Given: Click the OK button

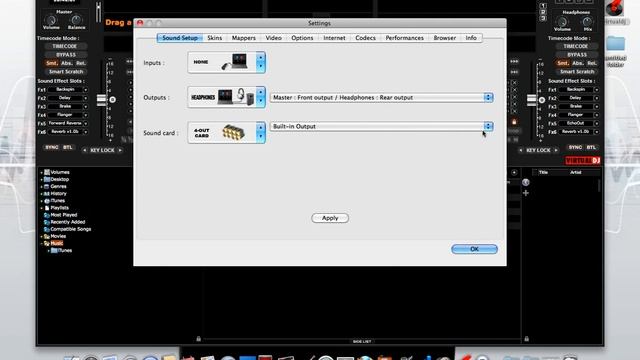Looking at the screenshot, I should (474, 249).
